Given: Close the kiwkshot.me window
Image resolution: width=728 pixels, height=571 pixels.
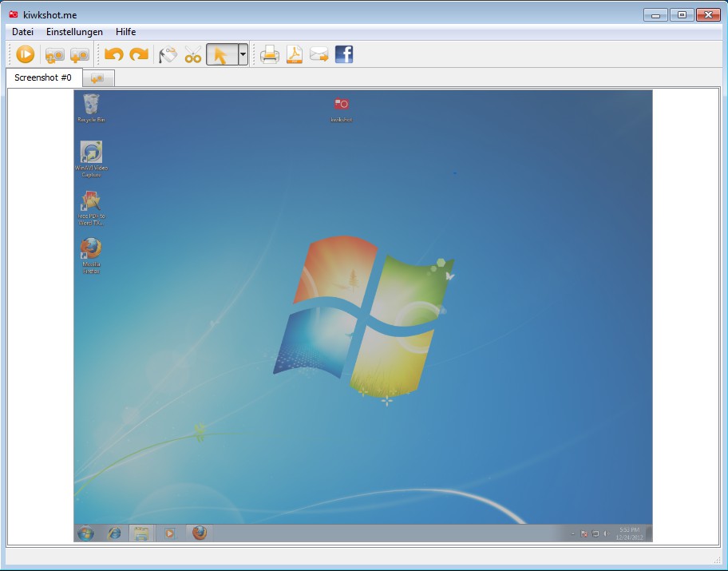Looking at the screenshot, I should click(709, 15).
